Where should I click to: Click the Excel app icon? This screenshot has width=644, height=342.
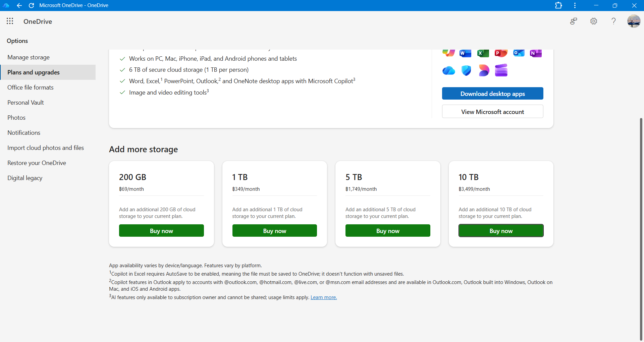pyautogui.click(x=483, y=53)
